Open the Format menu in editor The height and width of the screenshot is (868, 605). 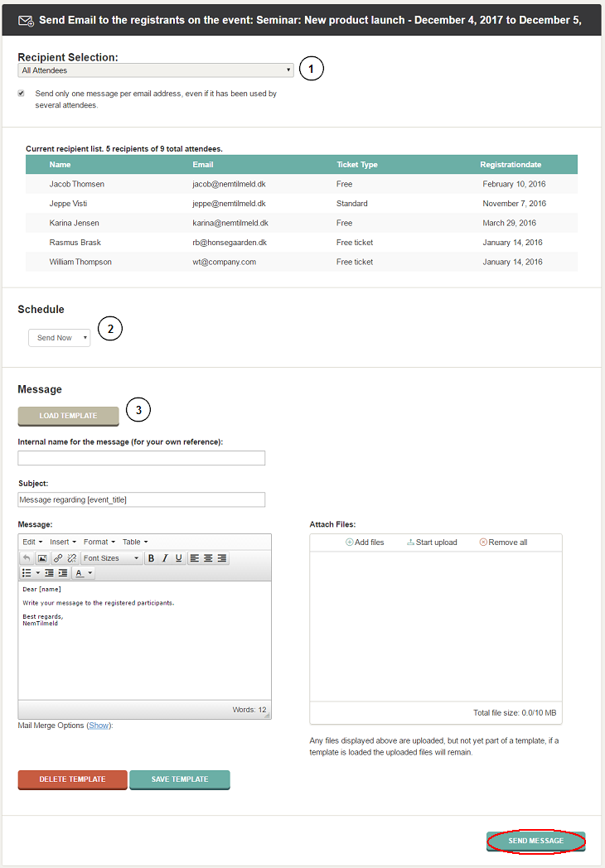[x=99, y=542]
